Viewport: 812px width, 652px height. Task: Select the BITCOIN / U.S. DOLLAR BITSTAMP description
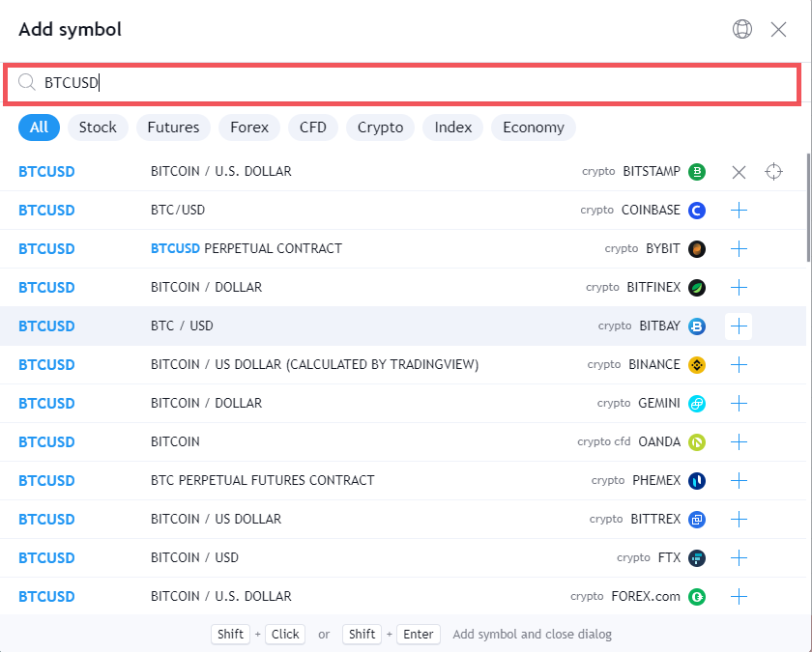click(221, 171)
